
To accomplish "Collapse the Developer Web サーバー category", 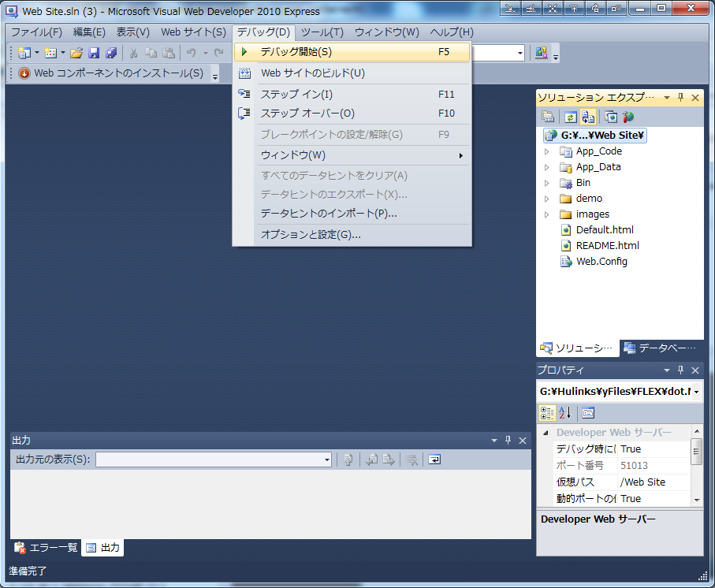I will (x=546, y=433).
